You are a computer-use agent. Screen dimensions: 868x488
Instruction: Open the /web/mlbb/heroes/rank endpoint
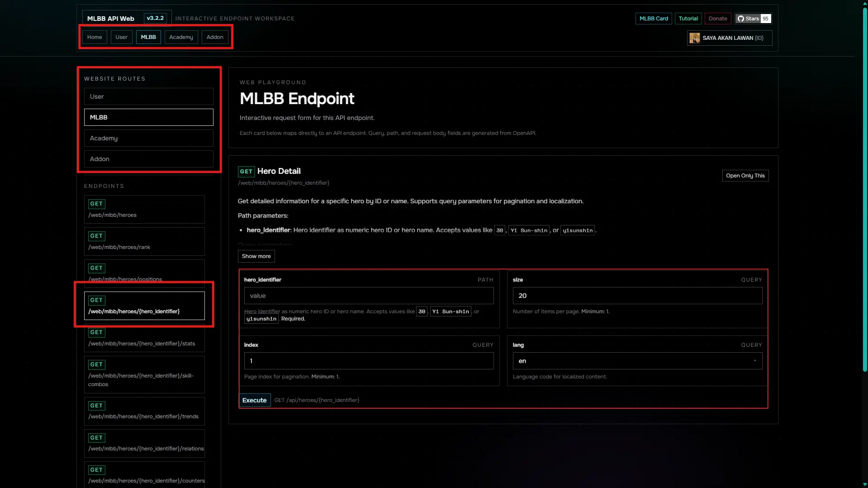pos(144,241)
